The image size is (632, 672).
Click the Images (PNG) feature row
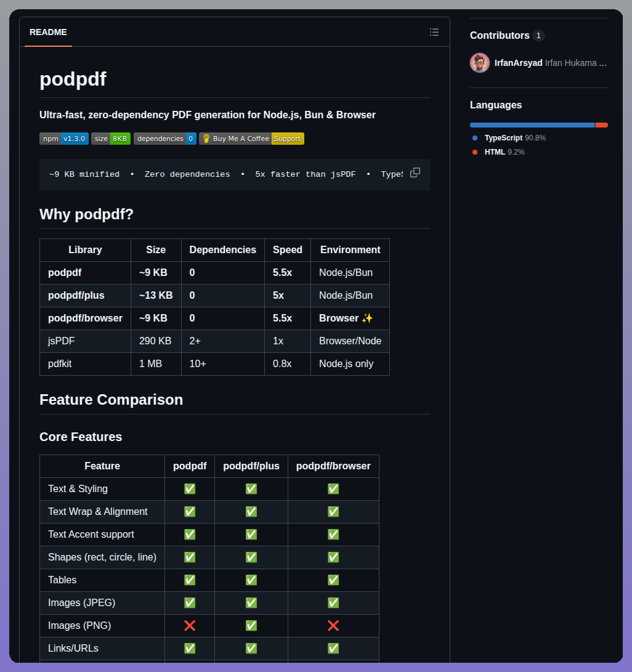(209, 625)
